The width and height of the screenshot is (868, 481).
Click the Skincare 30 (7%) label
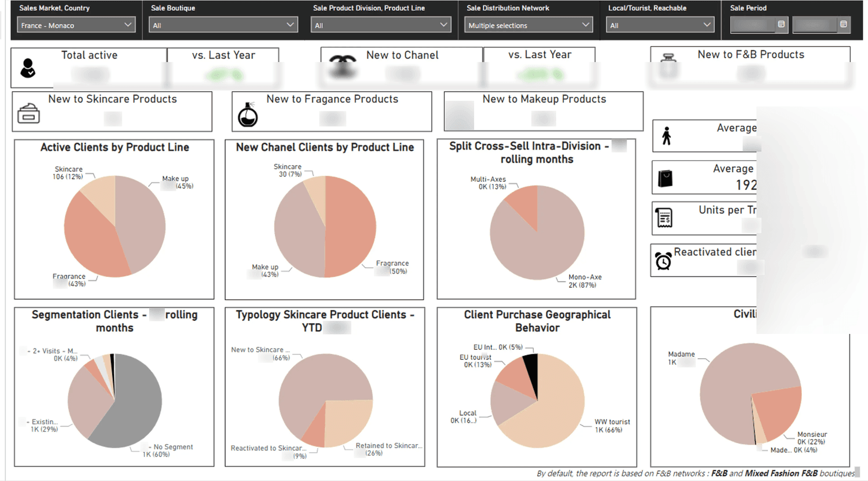click(288, 170)
